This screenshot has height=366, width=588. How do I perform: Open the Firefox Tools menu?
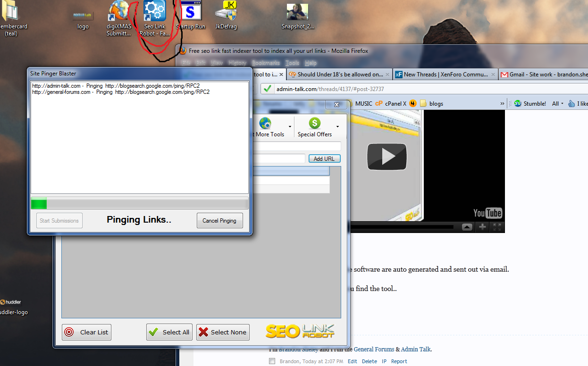(x=292, y=63)
